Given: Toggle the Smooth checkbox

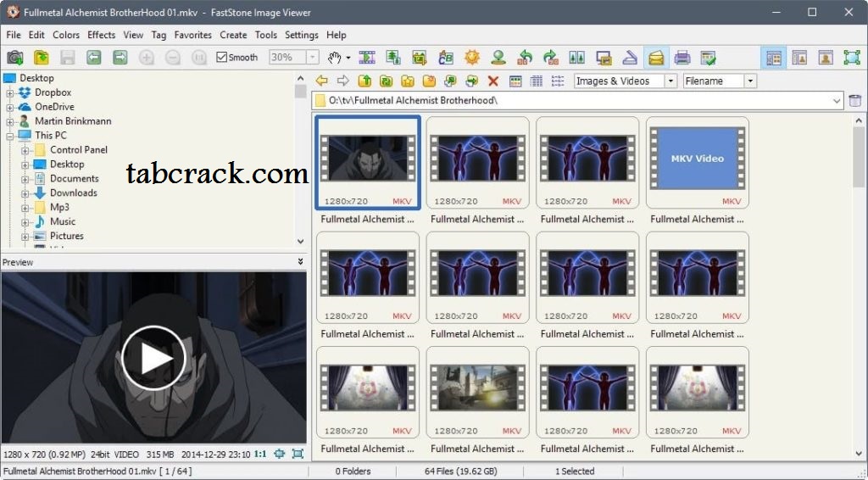Looking at the screenshot, I should click(221, 57).
